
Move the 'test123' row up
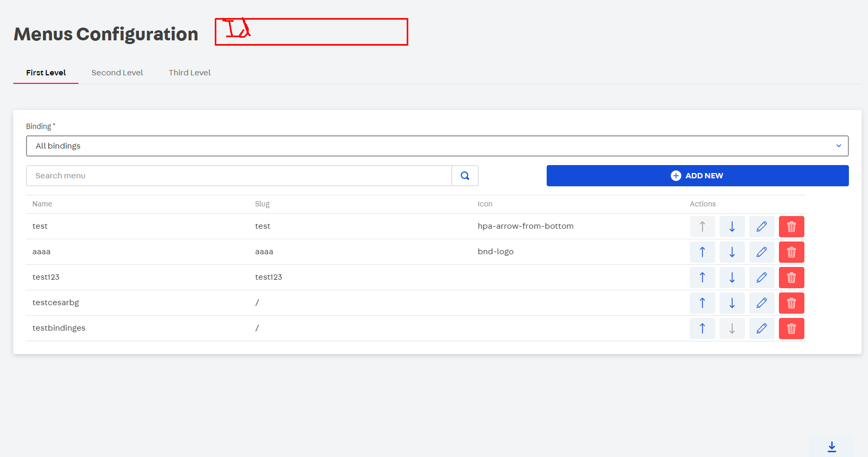point(703,278)
